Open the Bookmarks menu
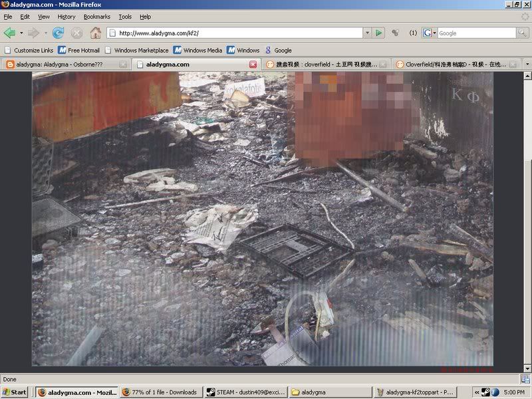This screenshot has width=532, height=399. coord(97,17)
